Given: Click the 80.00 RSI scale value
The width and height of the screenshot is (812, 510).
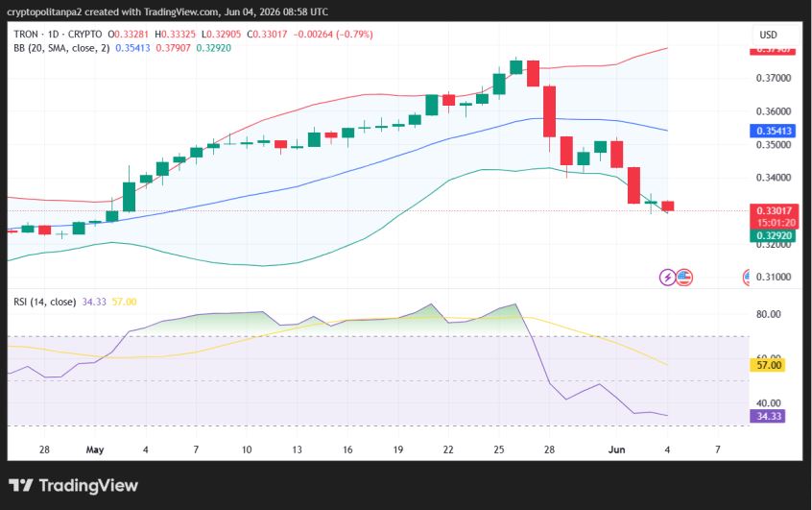Looking at the screenshot, I should tap(769, 314).
